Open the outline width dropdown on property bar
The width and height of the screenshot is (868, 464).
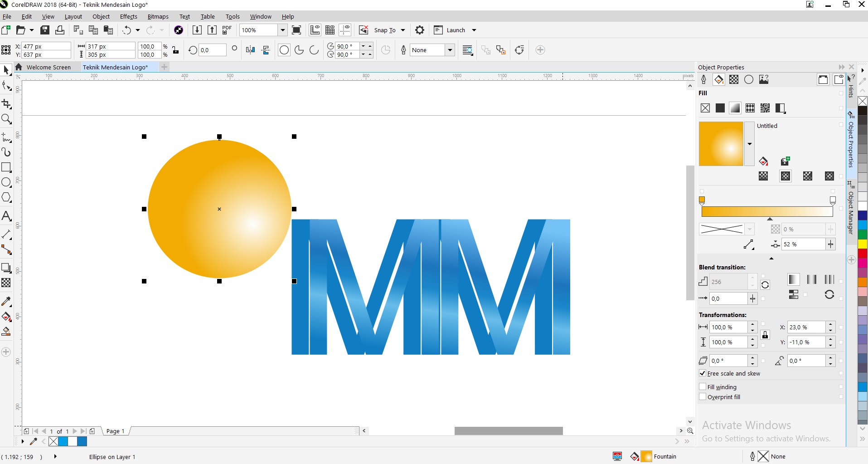coord(450,50)
